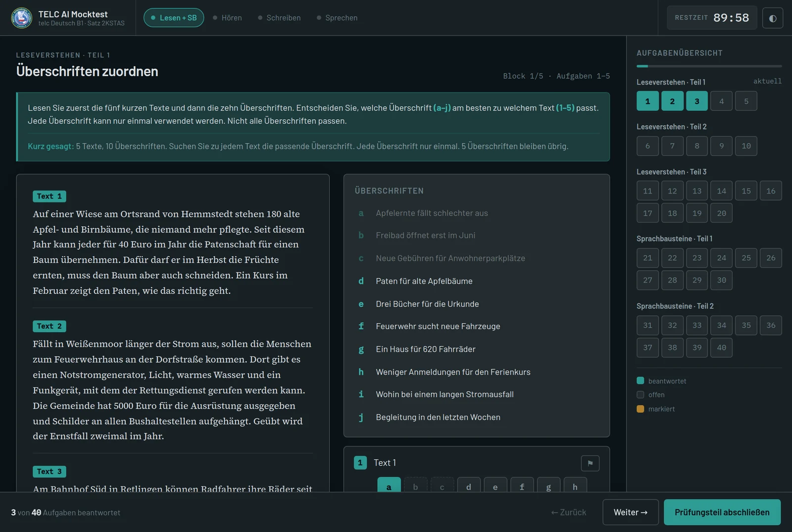Click heading 'Drei Bücher für die Urkunde'
This screenshot has width=792, height=532.
click(427, 304)
